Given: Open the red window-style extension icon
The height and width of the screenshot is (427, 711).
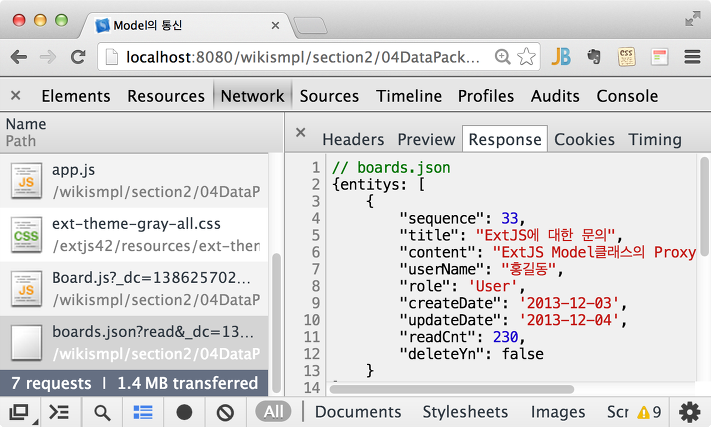Looking at the screenshot, I should (x=659, y=57).
